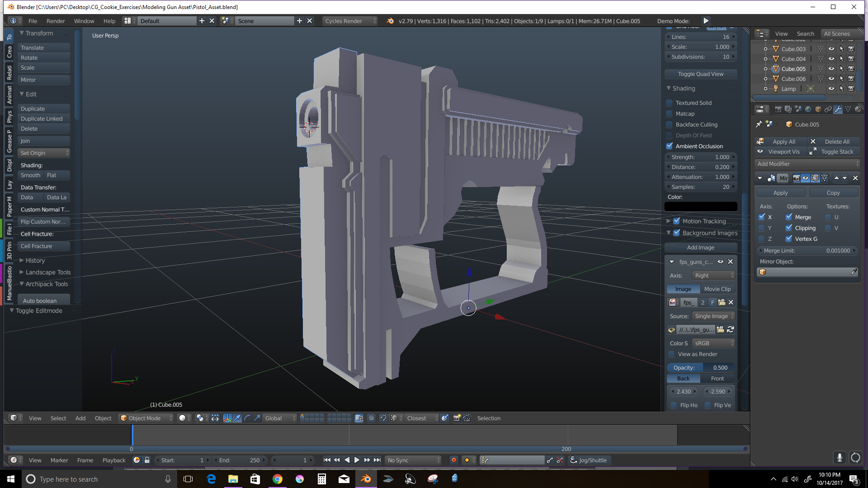Click the Toggle Quad View button

tap(700, 74)
